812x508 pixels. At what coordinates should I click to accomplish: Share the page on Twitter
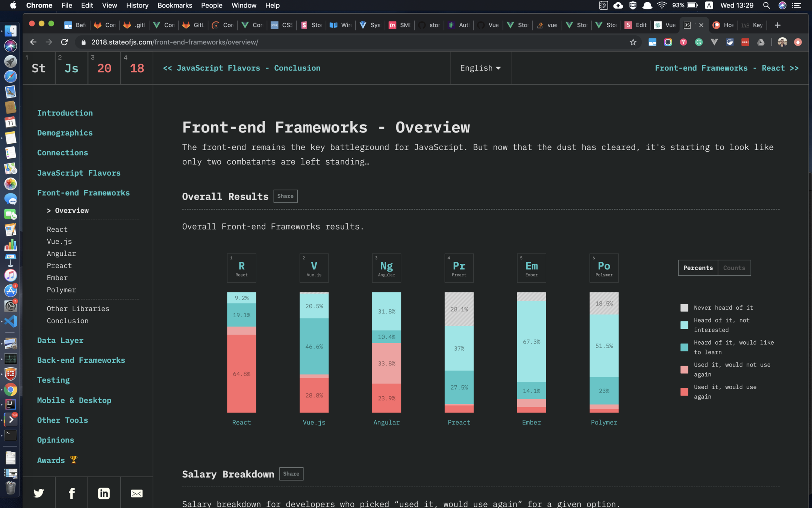tap(39, 493)
